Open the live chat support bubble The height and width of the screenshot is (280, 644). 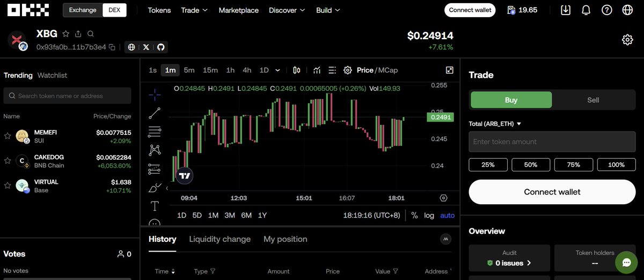(626, 262)
